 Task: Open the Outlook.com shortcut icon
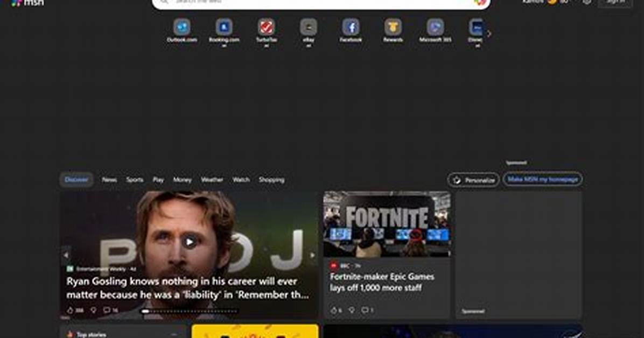tap(181, 27)
